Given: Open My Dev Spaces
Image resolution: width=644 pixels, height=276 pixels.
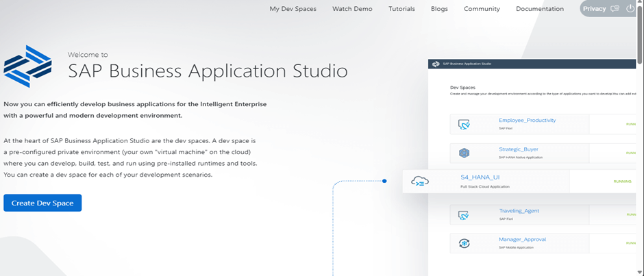Looking at the screenshot, I should pos(293,9).
